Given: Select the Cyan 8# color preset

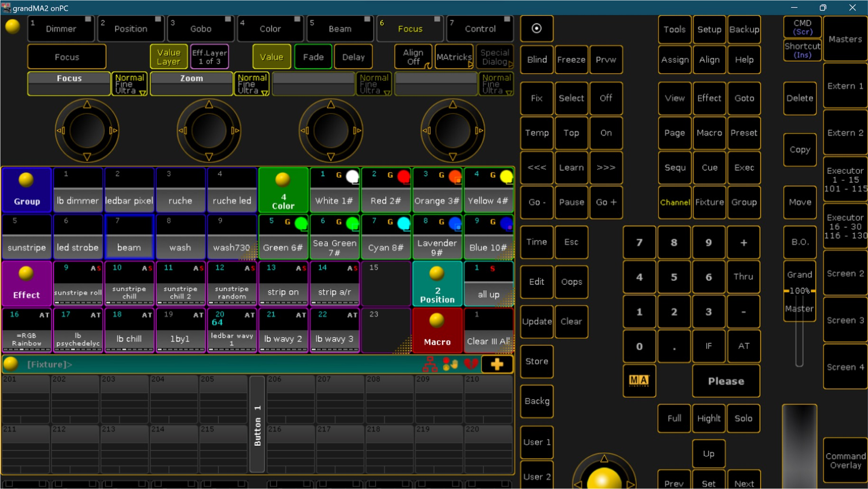Looking at the screenshot, I should (x=386, y=236).
